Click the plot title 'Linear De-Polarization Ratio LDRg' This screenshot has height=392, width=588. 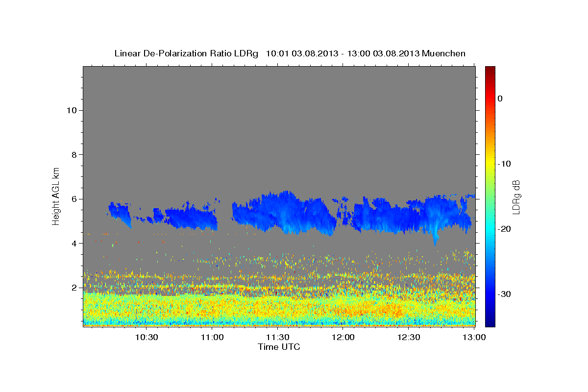pyautogui.click(x=186, y=53)
